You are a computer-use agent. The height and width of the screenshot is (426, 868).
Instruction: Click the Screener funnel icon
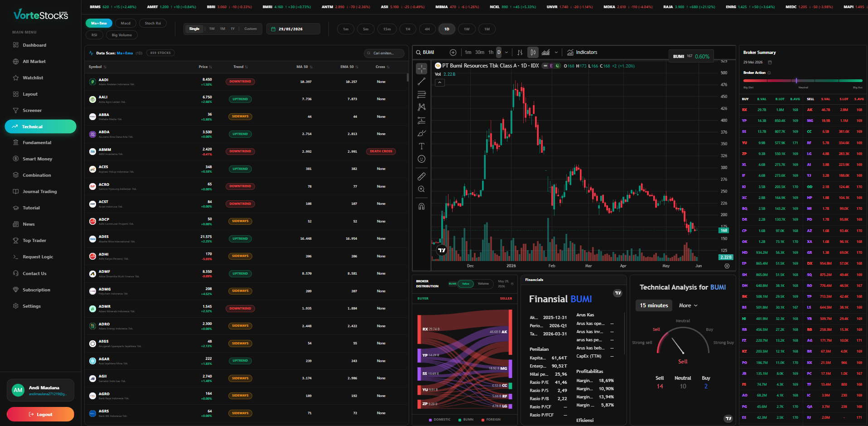tap(16, 110)
